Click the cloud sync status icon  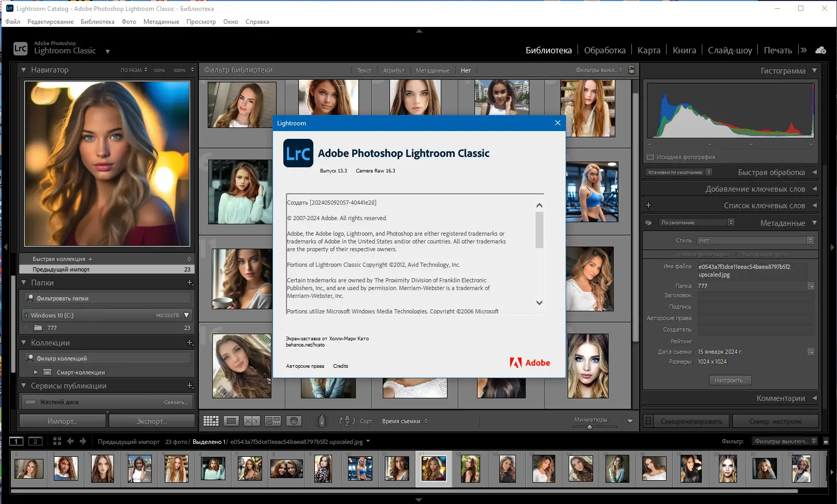pyautogui.click(x=821, y=50)
